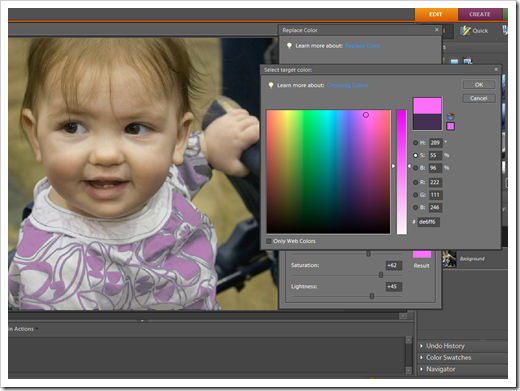Viewport: 520px width, 391px height.
Task: Click OK in Select target color dialog
Action: [x=479, y=85]
